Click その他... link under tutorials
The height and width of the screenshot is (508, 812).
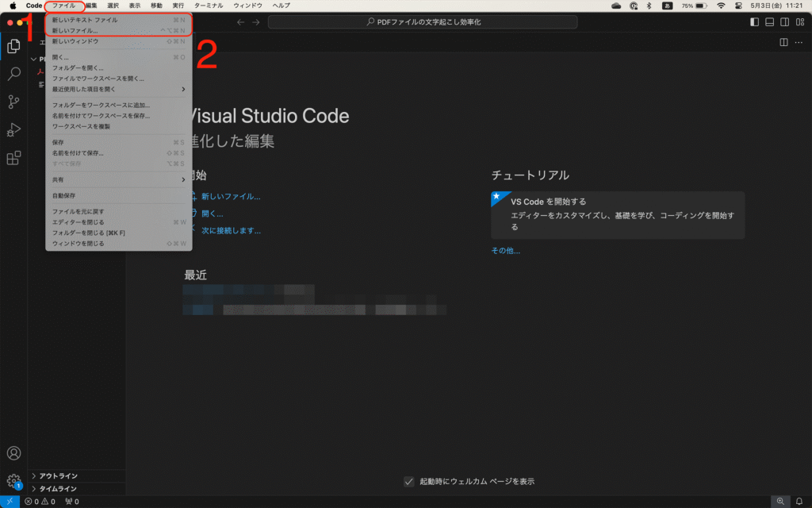pos(505,251)
